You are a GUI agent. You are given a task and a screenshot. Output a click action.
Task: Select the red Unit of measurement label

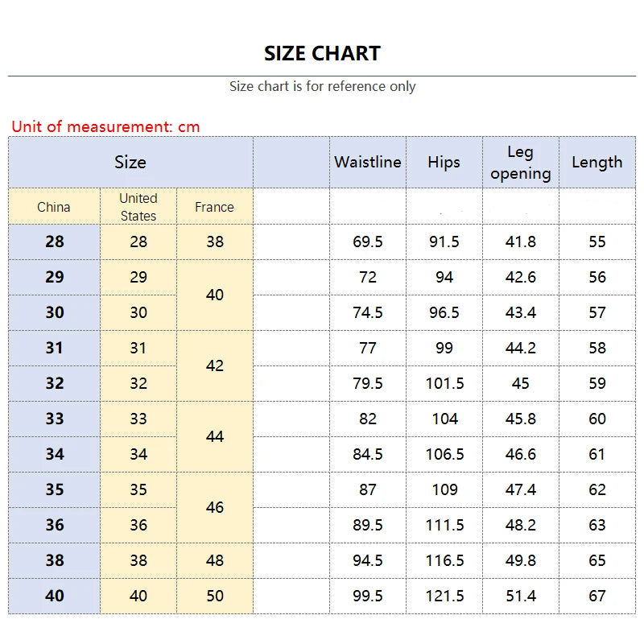tap(105, 126)
